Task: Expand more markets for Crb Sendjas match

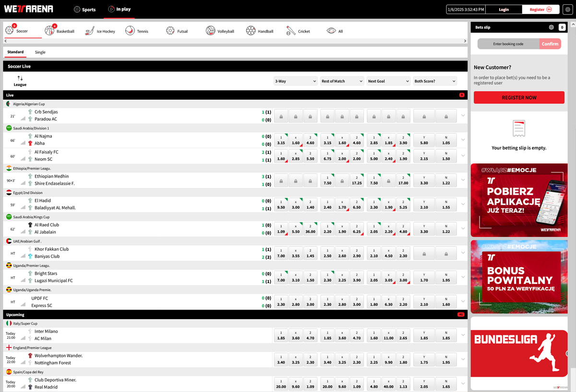Action: pos(463,115)
